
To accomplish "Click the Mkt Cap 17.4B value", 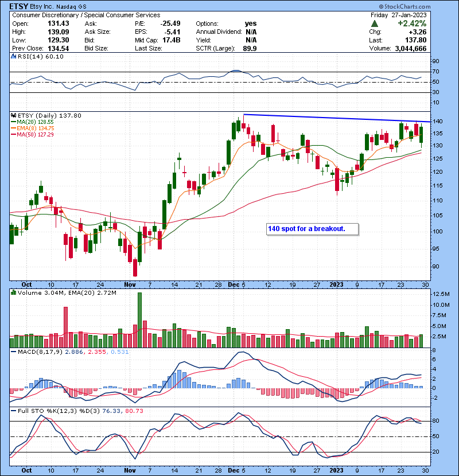I will [172, 40].
